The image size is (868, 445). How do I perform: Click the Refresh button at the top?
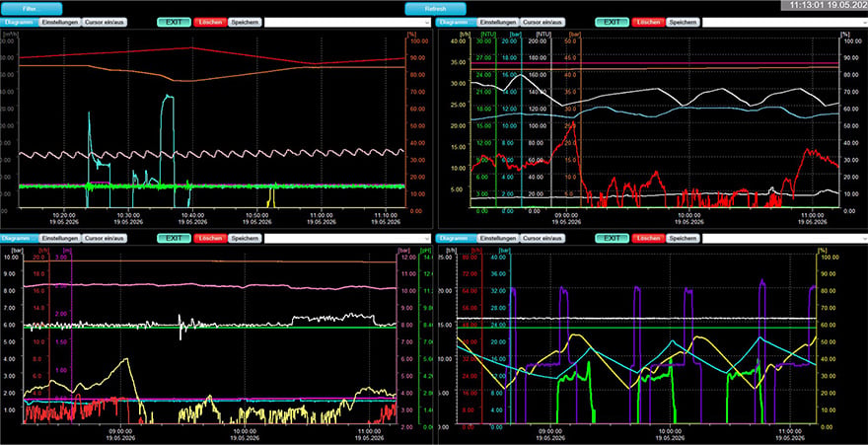[435, 9]
